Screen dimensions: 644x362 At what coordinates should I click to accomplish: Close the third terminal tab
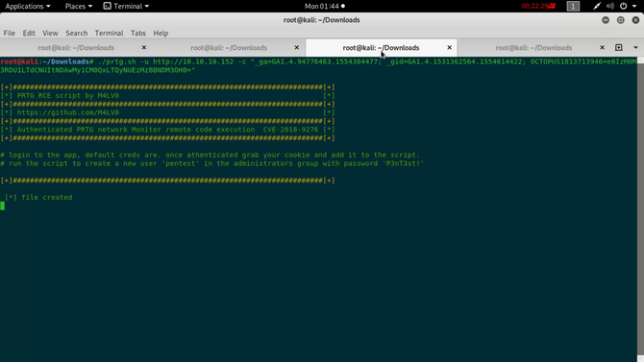pyautogui.click(x=449, y=48)
